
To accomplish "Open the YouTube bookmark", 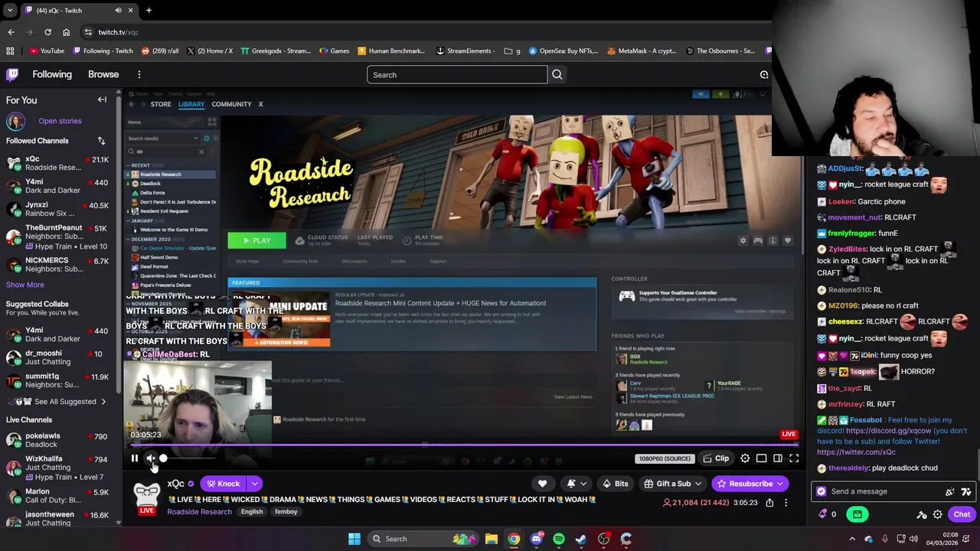I will click(47, 51).
